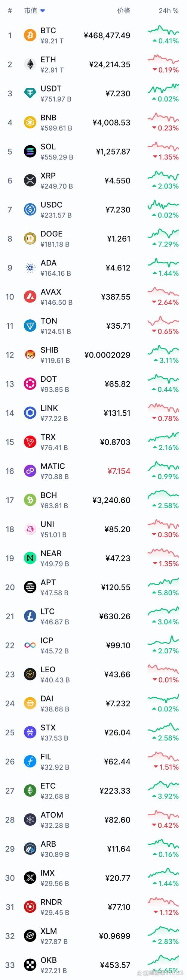
Task: Open the blue market cap sort arrow
Action: point(43,11)
